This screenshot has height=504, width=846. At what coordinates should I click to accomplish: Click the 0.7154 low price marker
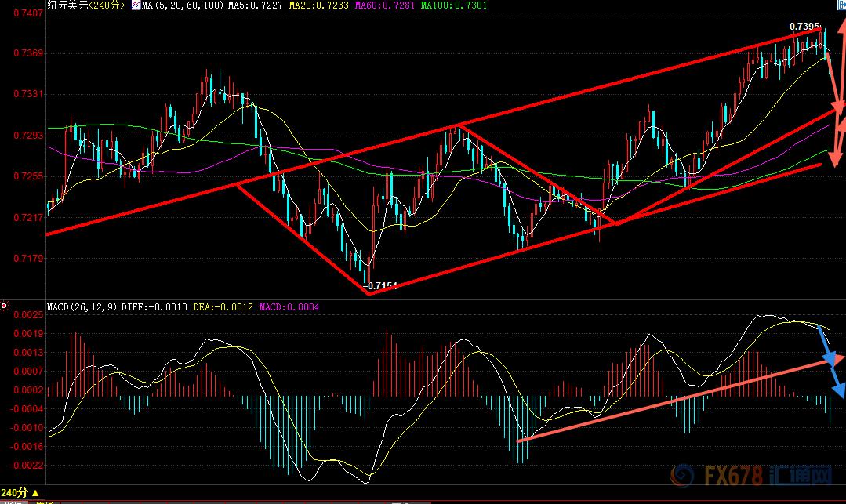click(x=383, y=286)
